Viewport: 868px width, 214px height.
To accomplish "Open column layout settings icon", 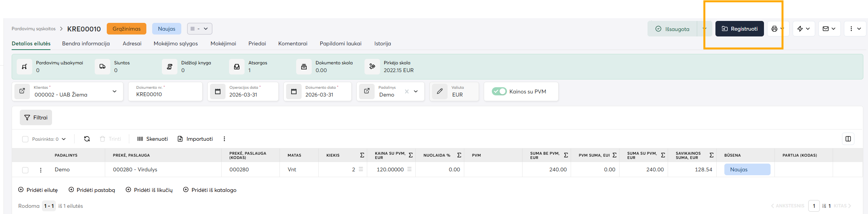I will tap(848, 139).
